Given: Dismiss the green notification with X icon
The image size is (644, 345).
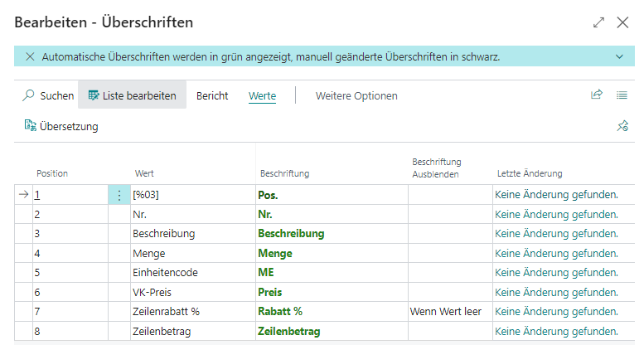Looking at the screenshot, I should tap(30, 57).
